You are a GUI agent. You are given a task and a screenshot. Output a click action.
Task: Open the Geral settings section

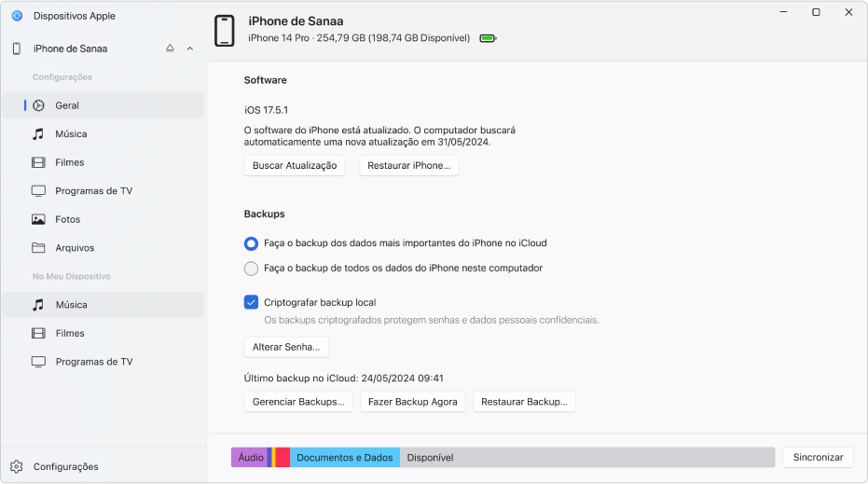tap(103, 105)
